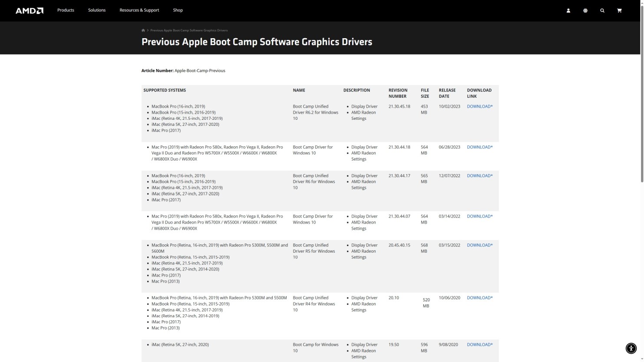Click the Article Number text

(183, 71)
